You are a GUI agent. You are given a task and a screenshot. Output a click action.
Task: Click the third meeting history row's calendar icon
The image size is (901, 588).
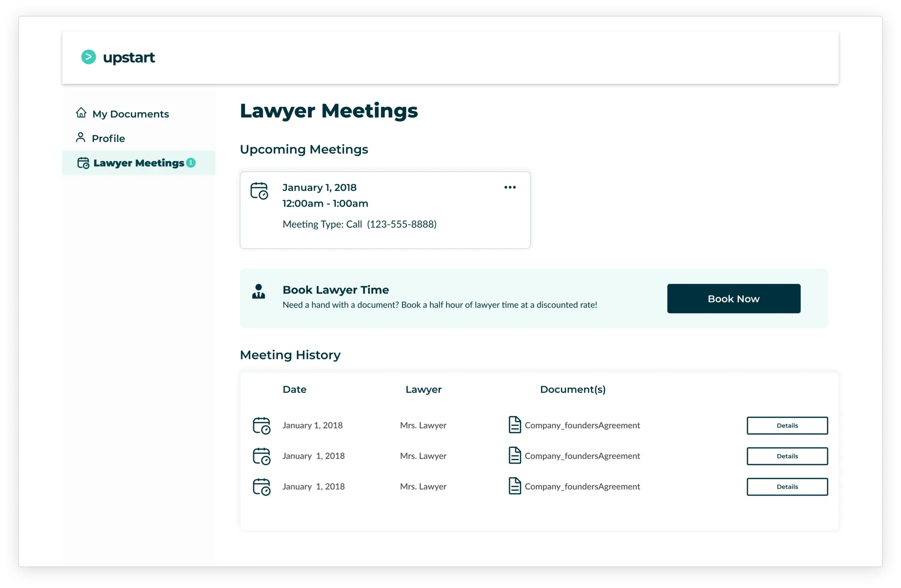262,487
